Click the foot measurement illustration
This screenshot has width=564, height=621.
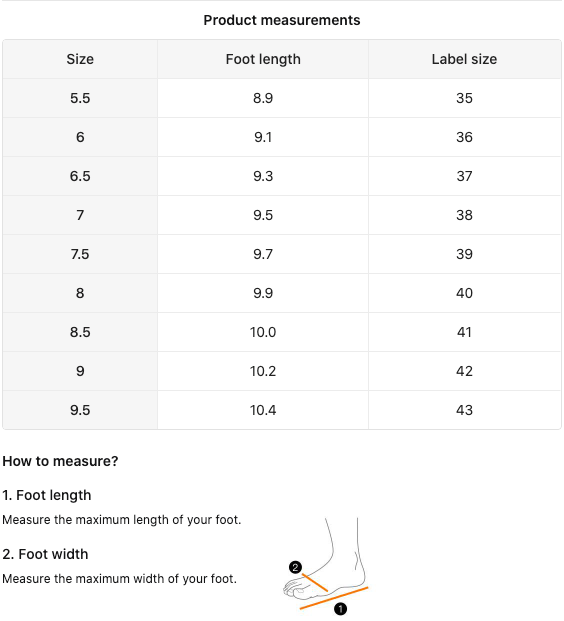[x=326, y=566]
